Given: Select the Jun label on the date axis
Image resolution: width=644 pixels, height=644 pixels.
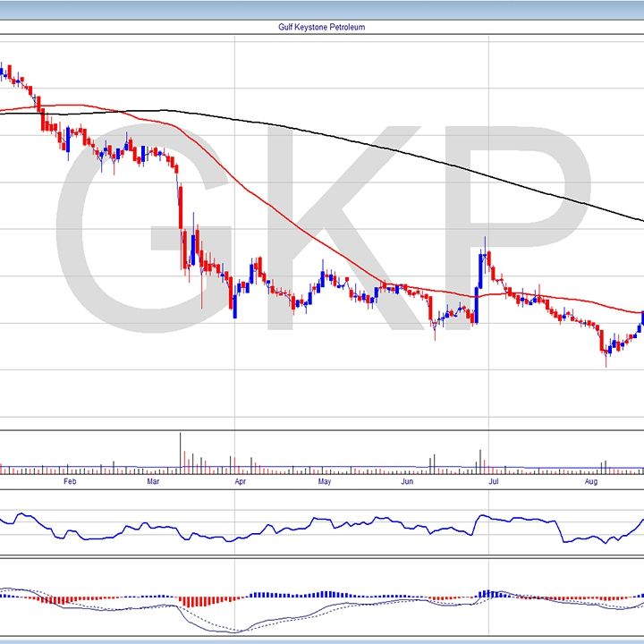Looking at the screenshot, I should [x=407, y=482].
